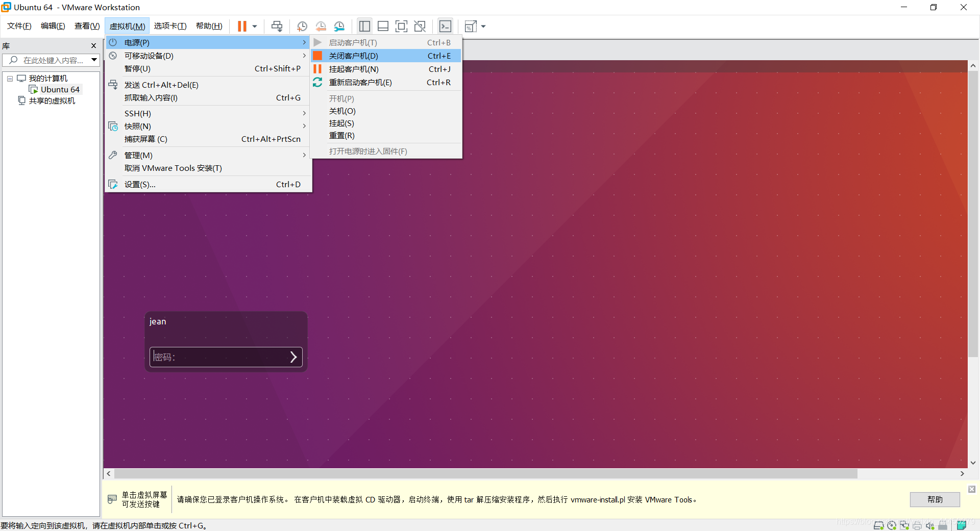Click the vertical scrollbar up arrow
The width and height of the screenshot is (980, 531).
coord(973,65)
